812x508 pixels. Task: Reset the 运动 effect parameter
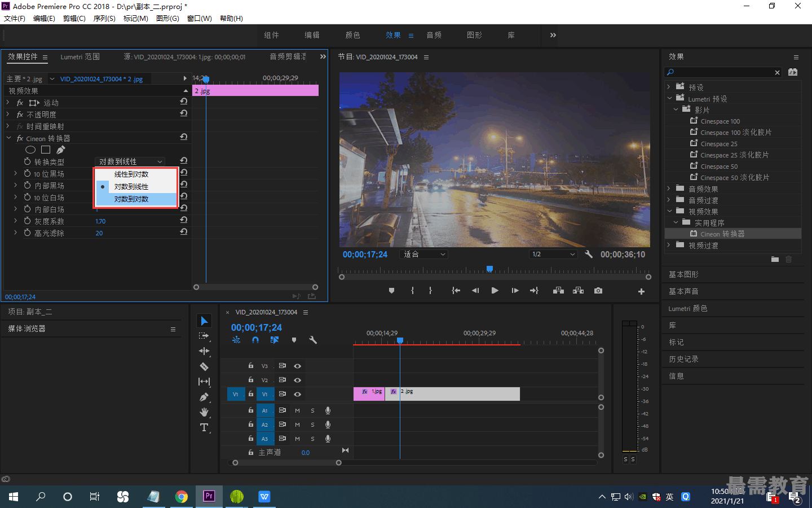[x=184, y=102]
